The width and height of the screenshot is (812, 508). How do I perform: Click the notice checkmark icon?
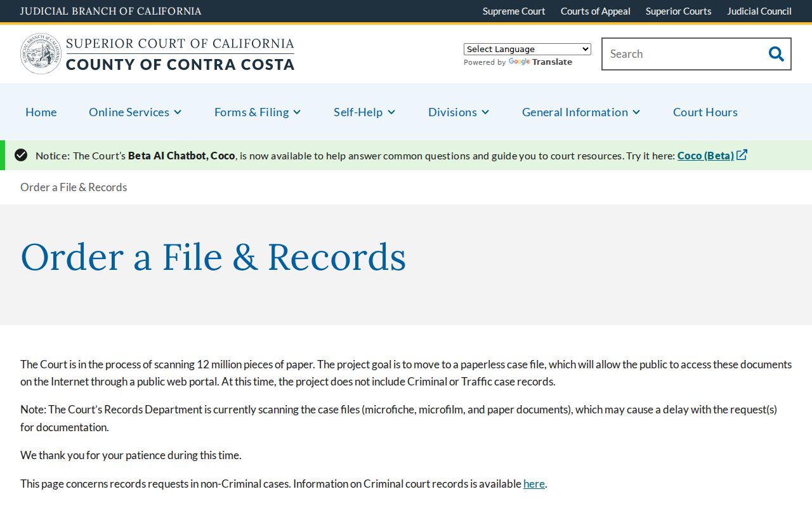click(x=21, y=155)
